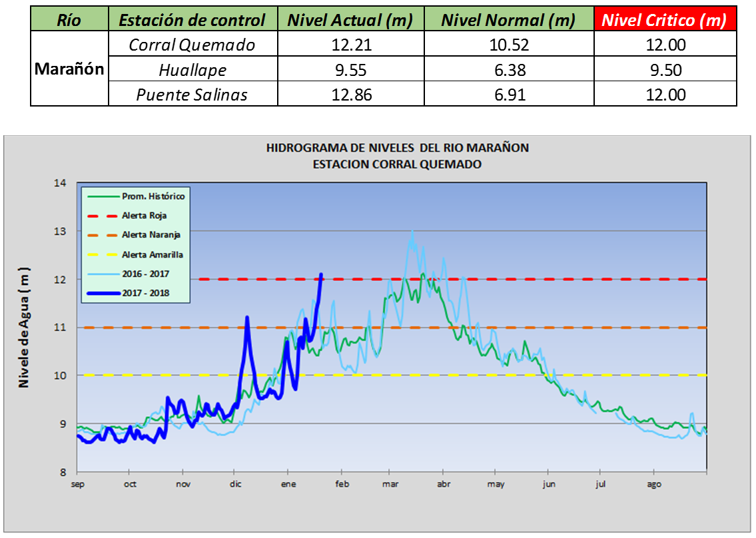Select the 'Huallape' station cell
Screen dimensions: 756x538
tap(193, 69)
